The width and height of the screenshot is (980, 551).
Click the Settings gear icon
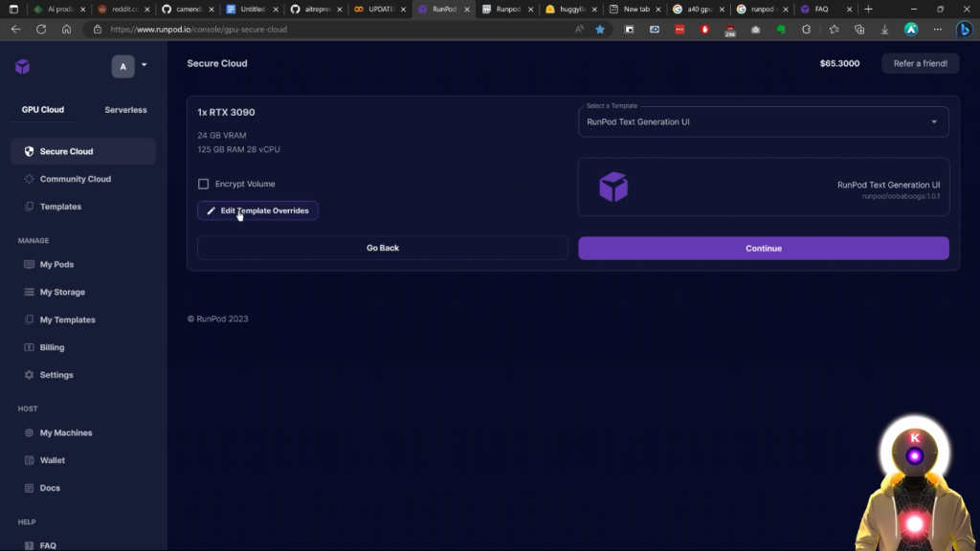point(29,375)
